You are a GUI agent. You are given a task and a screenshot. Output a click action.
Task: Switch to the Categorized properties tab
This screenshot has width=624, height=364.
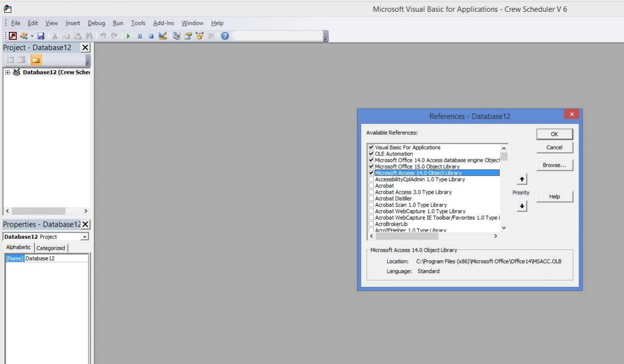51,248
